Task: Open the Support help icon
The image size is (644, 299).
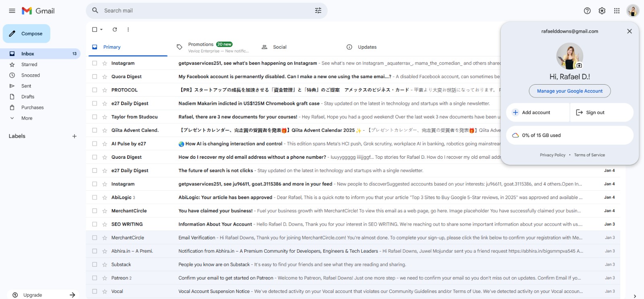Action: tap(587, 11)
